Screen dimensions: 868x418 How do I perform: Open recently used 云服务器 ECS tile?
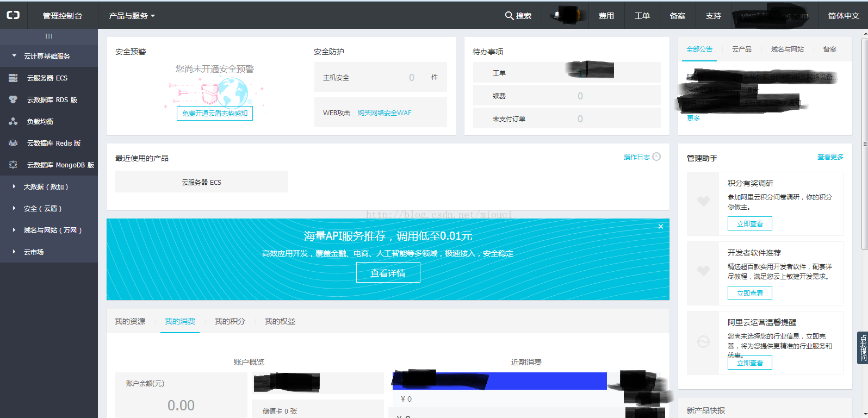202,182
